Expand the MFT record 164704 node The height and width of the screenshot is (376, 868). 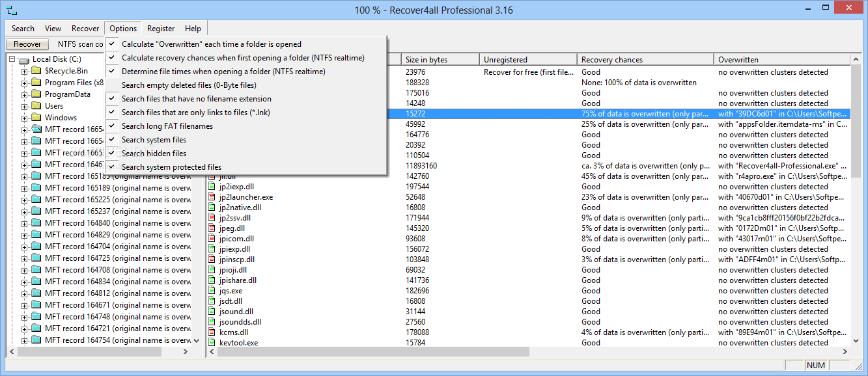(x=24, y=247)
